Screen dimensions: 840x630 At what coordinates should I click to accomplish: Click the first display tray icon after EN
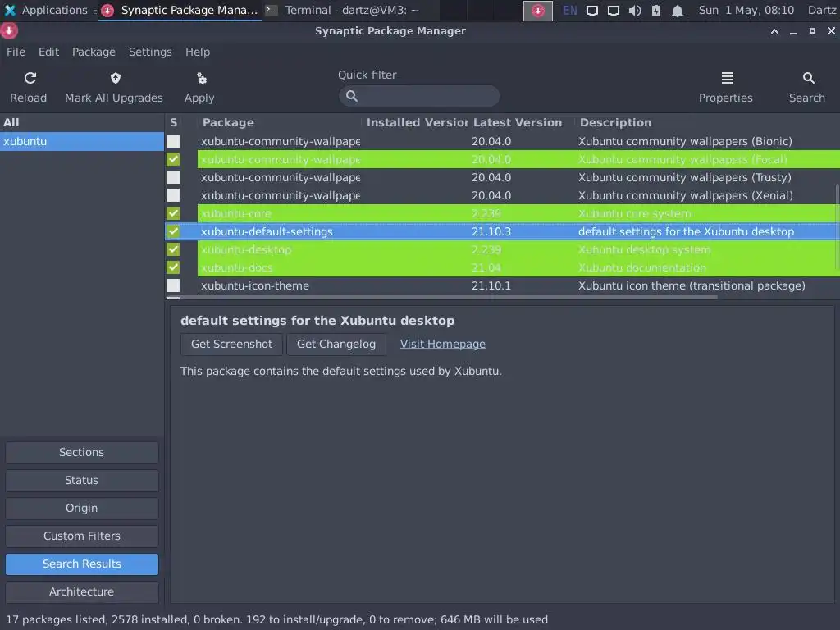tap(592, 10)
